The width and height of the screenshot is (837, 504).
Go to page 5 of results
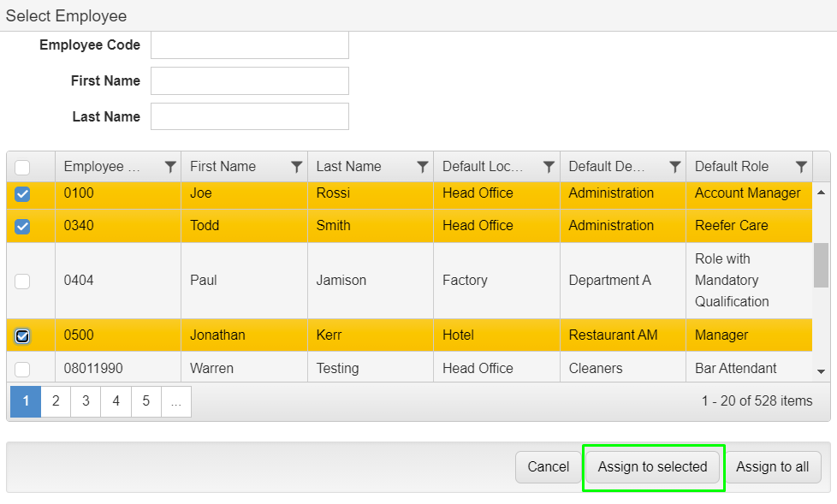pos(145,401)
